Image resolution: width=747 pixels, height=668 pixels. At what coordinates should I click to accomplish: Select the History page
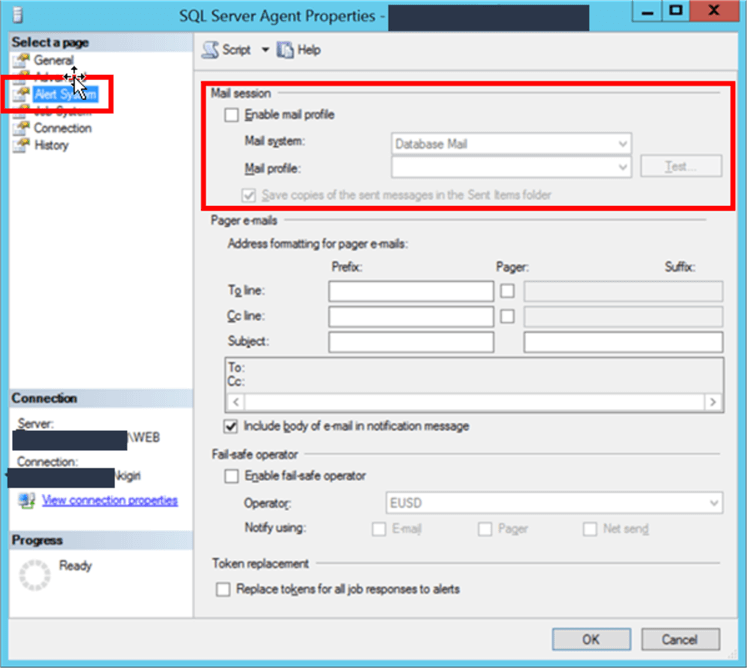click(51, 145)
